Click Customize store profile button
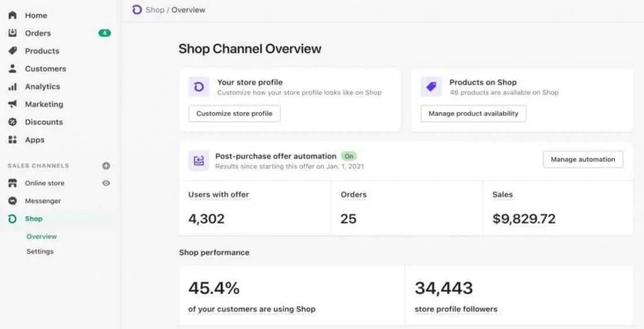 (235, 114)
